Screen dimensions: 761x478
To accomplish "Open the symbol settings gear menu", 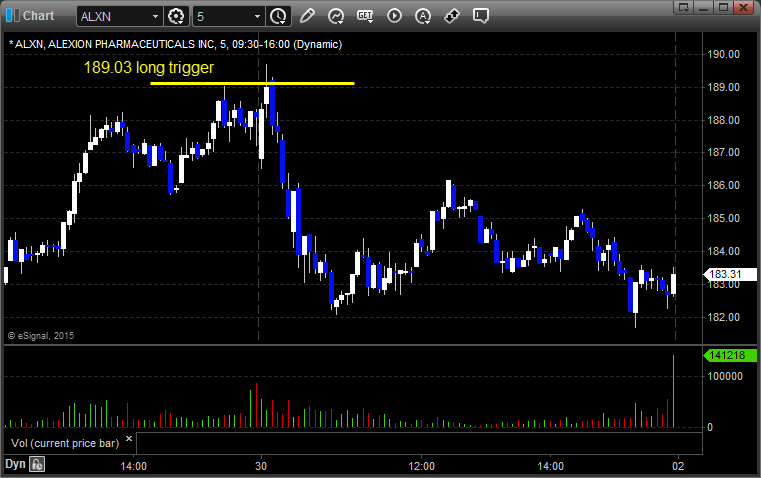I will pyautogui.click(x=176, y=16).
